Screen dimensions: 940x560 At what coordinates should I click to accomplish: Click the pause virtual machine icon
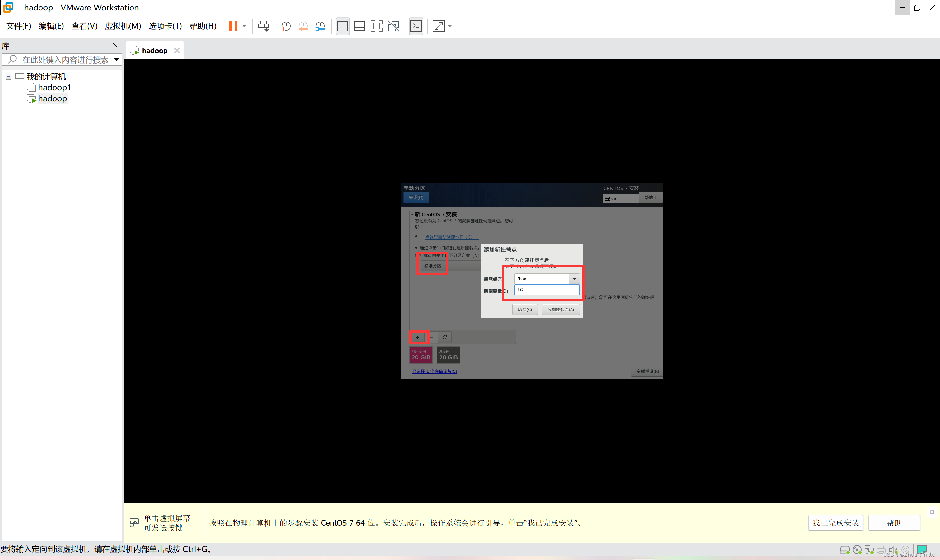tap(233, 26)
